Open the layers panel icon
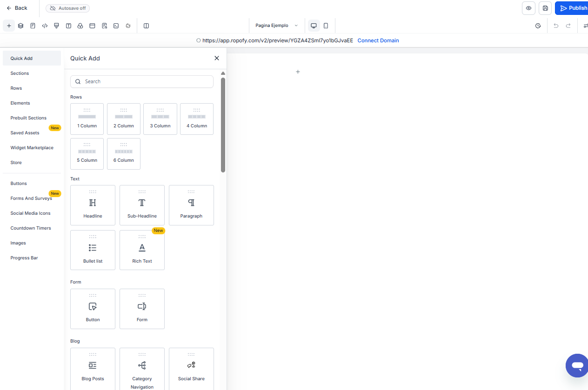 [20, 26]
